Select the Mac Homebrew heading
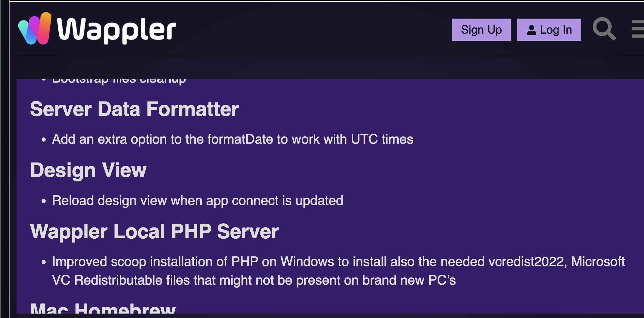644x318 pixels. (103, 308)
